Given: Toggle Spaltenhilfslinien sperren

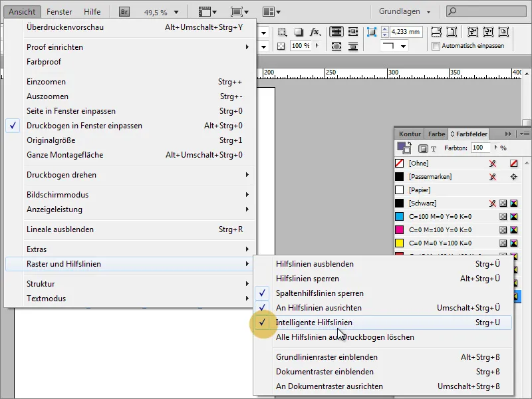Looking at the screenshot, I should [x=383, y=293].
